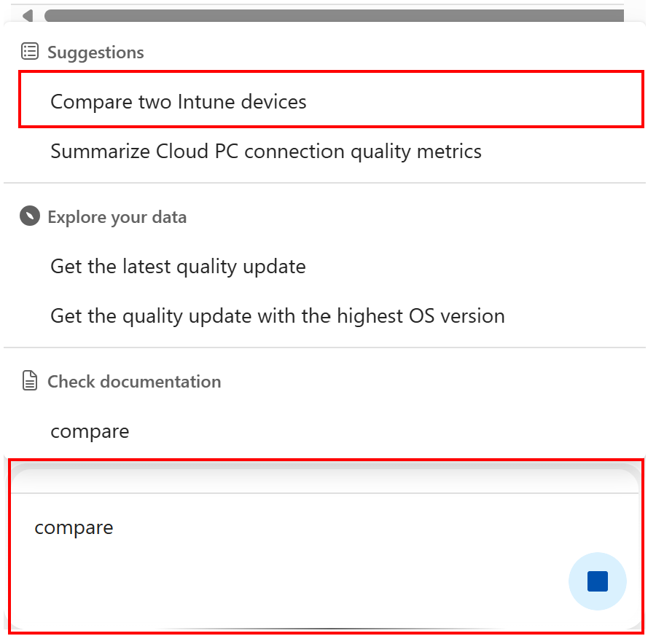Collapse the Explore your data section
Viewport: 656px width, 644px height.
point(117,216)
